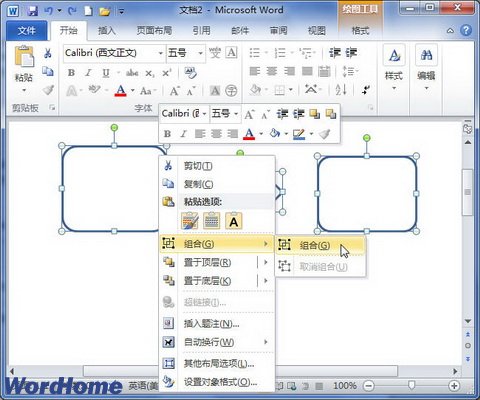Click the New document icon in the quick access toolbar
This screenshot has width=480, height=400.
pyautogui.click(x=88, y=11)
